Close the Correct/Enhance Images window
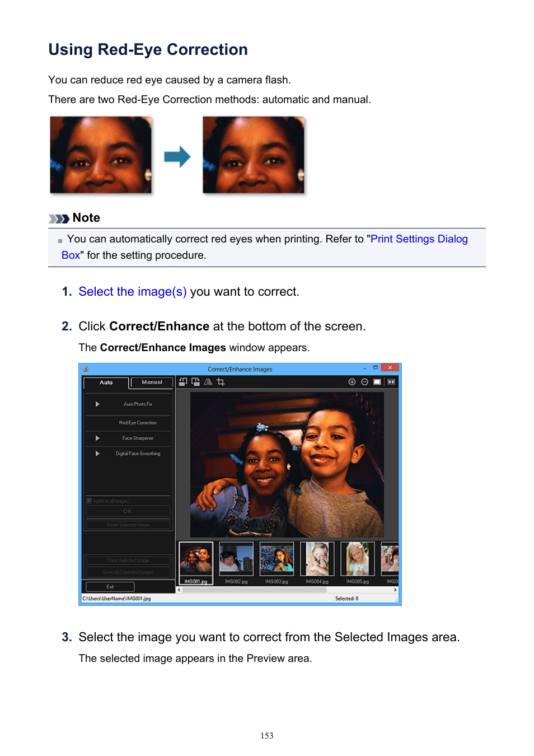534x756 pixels. tap(390, 367)
